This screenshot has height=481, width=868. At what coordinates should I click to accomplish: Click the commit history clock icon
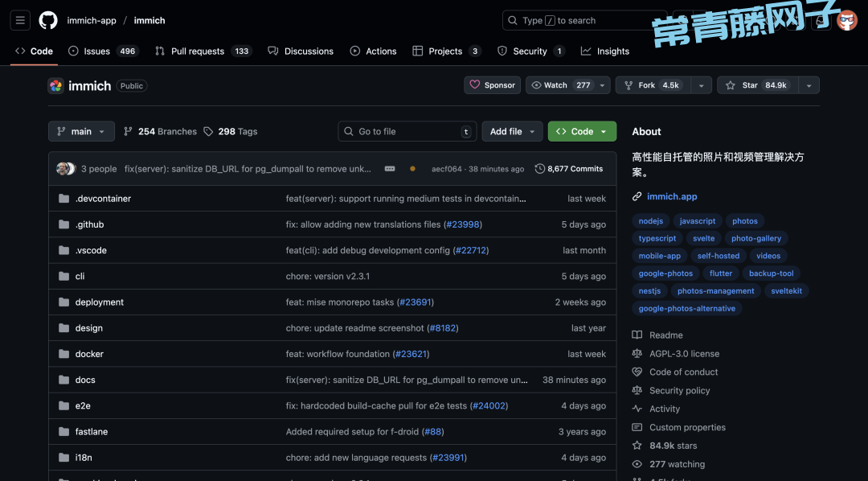(x=539, y=169)
